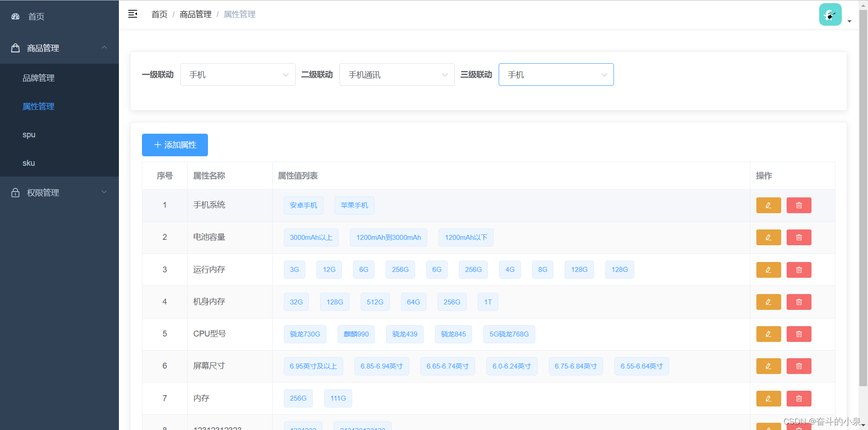Click the dropdown caret beside the avatar

[x=849, y=21]
